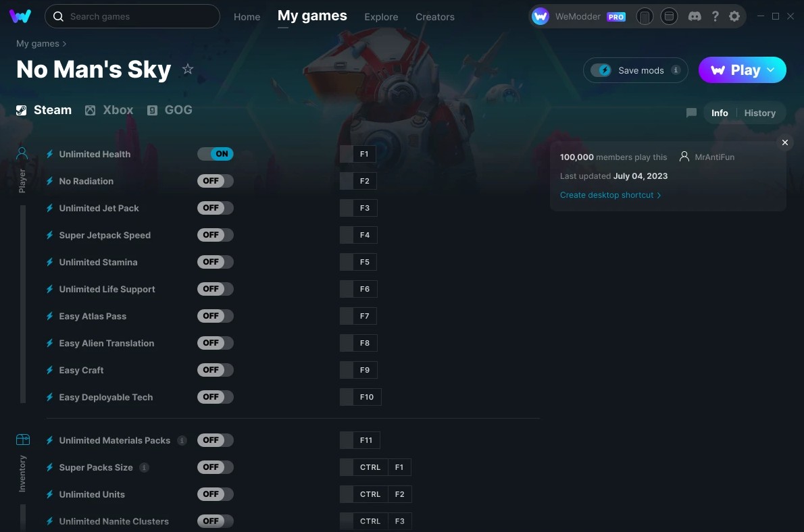Open the Discord icon link
This screenshot has height=532, width=804.
pyautogui.click(x=695, y=16)
